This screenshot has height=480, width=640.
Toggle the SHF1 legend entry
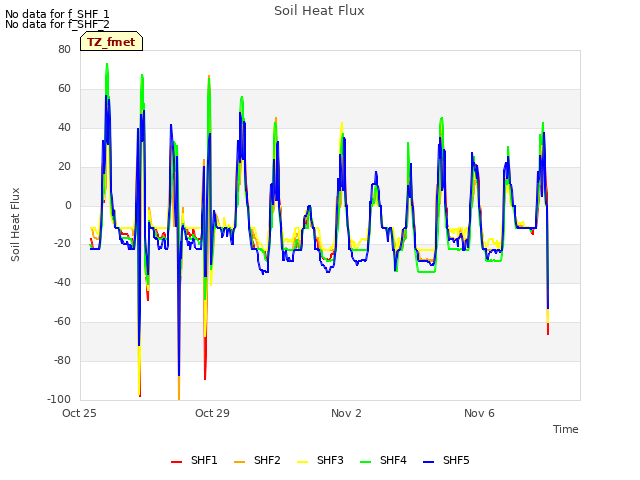(194, 460)
